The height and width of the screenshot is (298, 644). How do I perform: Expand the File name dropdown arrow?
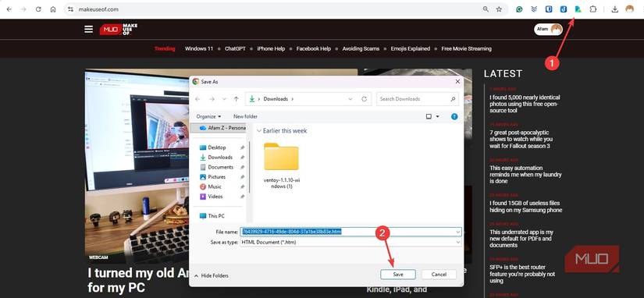(x=457, y=232)
